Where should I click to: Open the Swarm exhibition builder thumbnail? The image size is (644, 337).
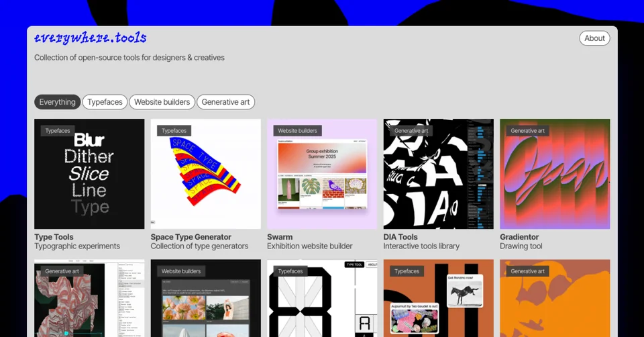(322, 174)
